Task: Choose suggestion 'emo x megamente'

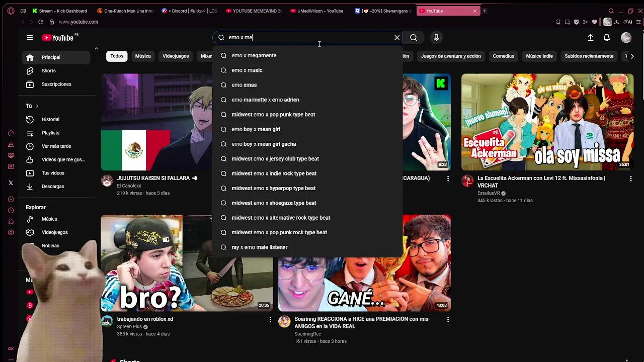Action: pyautogui.click(x=308, y=55)
